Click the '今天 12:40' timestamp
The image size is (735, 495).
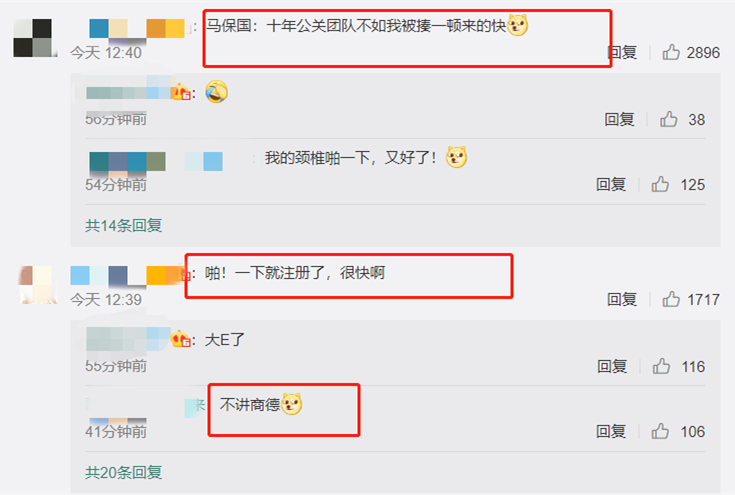(106, 52)
